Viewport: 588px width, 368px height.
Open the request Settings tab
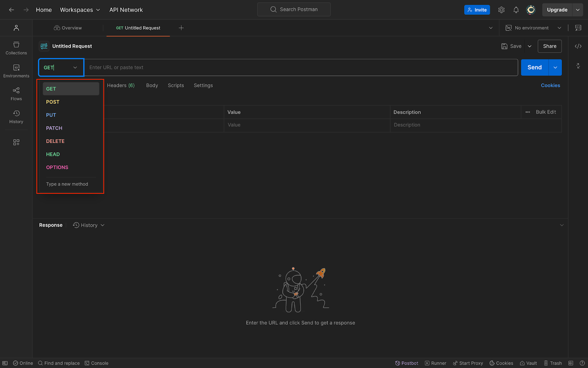203,85
